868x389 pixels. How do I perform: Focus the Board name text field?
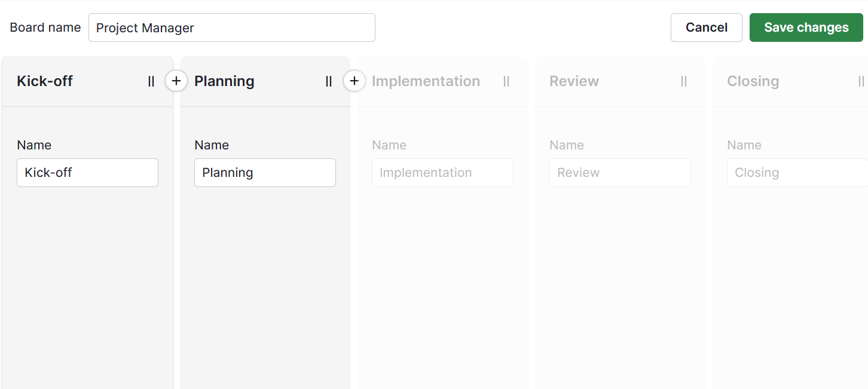231,27
